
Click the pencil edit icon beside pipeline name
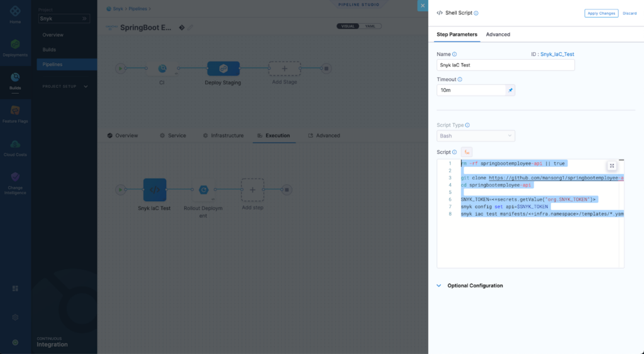(190, 28)
